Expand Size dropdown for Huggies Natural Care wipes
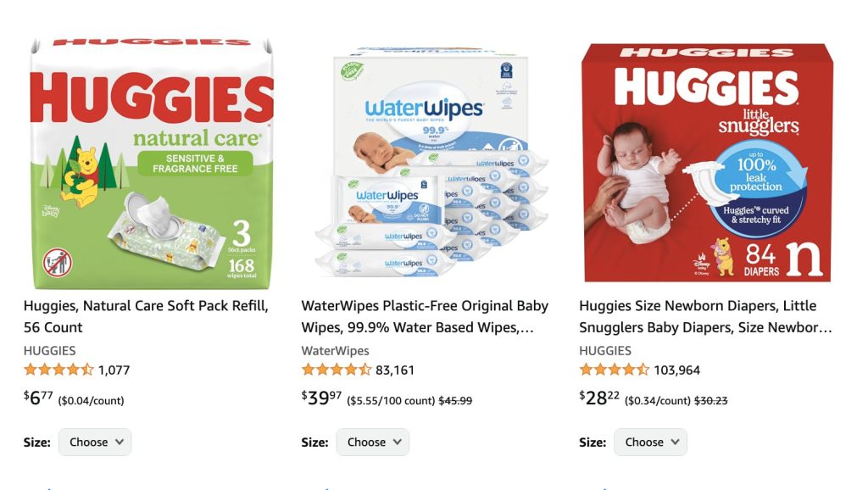The height and width of the screenshot is (490, 868). [95, 442]
